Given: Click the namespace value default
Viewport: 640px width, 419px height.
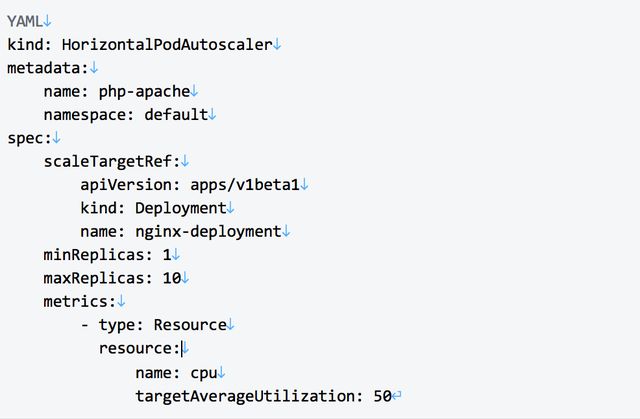Looking at the screenshot, I should tap(176, 114).
